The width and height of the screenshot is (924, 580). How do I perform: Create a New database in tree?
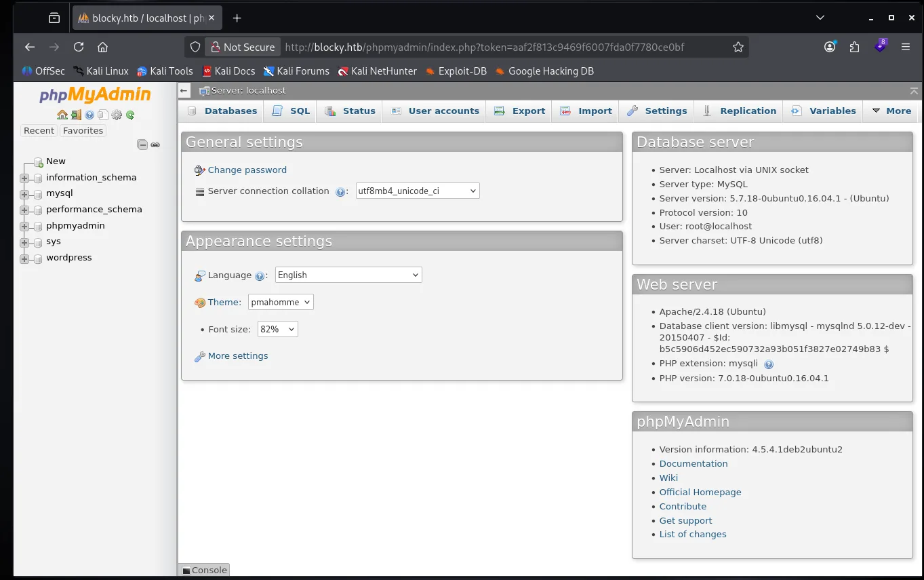[x=56, y=161]
